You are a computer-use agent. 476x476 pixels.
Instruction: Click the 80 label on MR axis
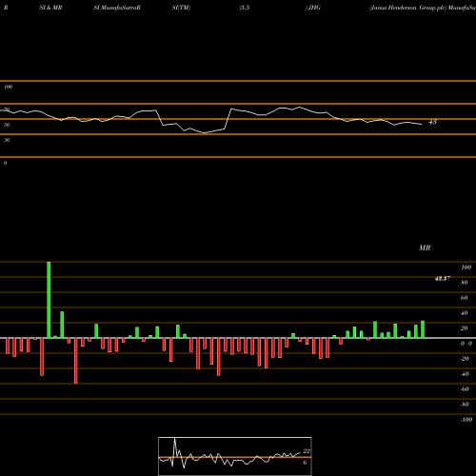[465, 283]
